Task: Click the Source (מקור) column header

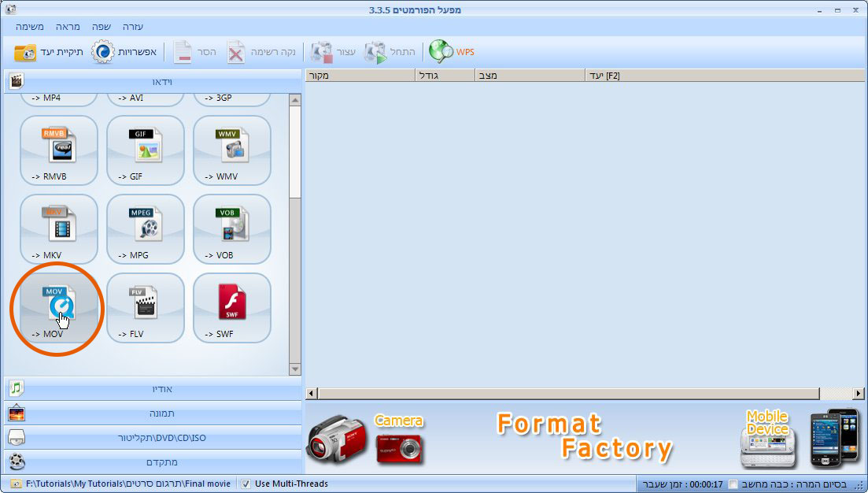Action: (x=360, y=76)
